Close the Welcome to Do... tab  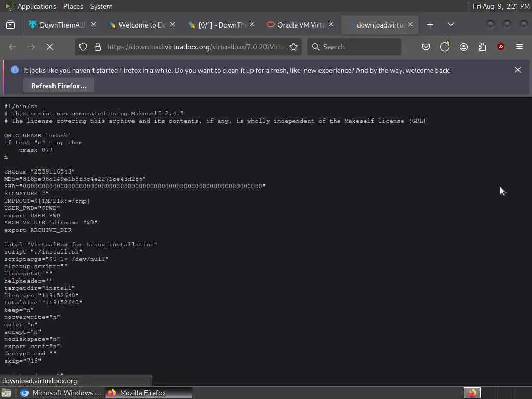point(172,25)
